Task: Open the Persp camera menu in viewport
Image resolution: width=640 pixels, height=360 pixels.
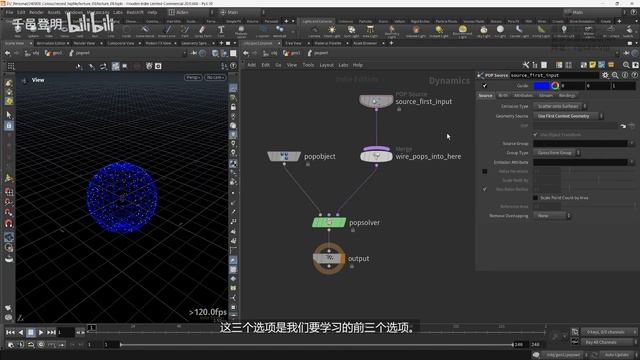Action: [x=193, y=78]
